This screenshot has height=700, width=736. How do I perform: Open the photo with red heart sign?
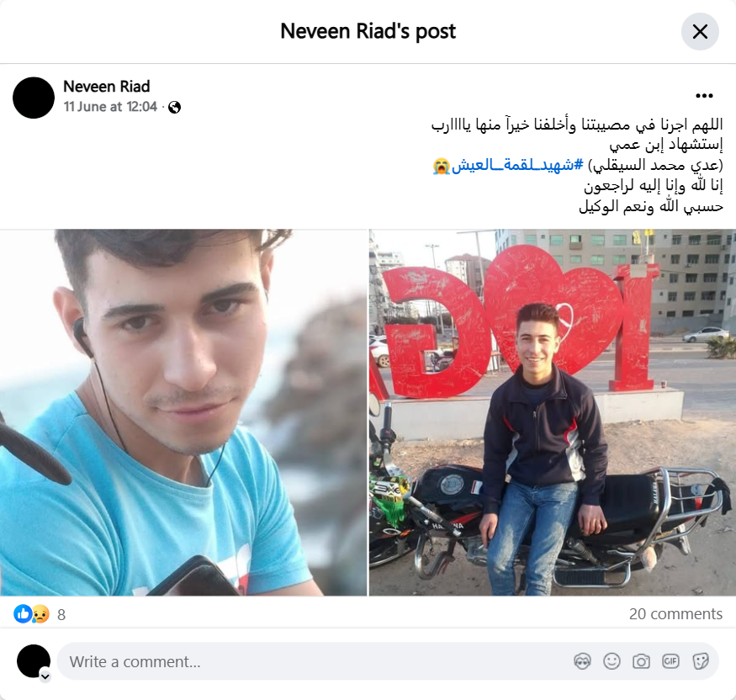[553, 412]
